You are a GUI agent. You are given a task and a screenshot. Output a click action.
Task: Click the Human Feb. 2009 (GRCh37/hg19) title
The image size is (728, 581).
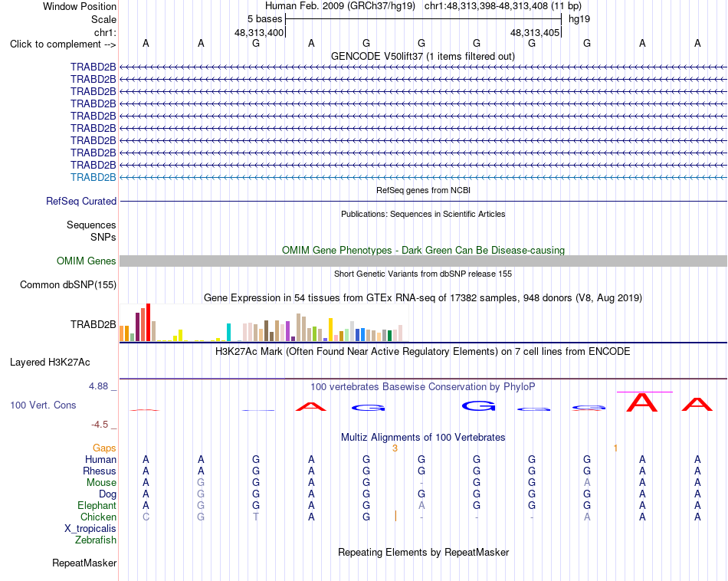point(339,6)
